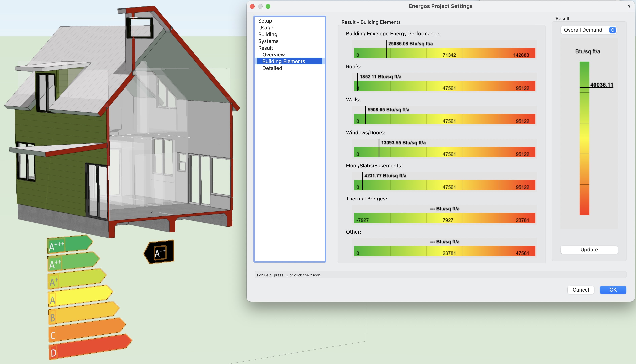Click the Roofs energy gauge bar
The width and height of the screenshot is (636, 364).
444,86
